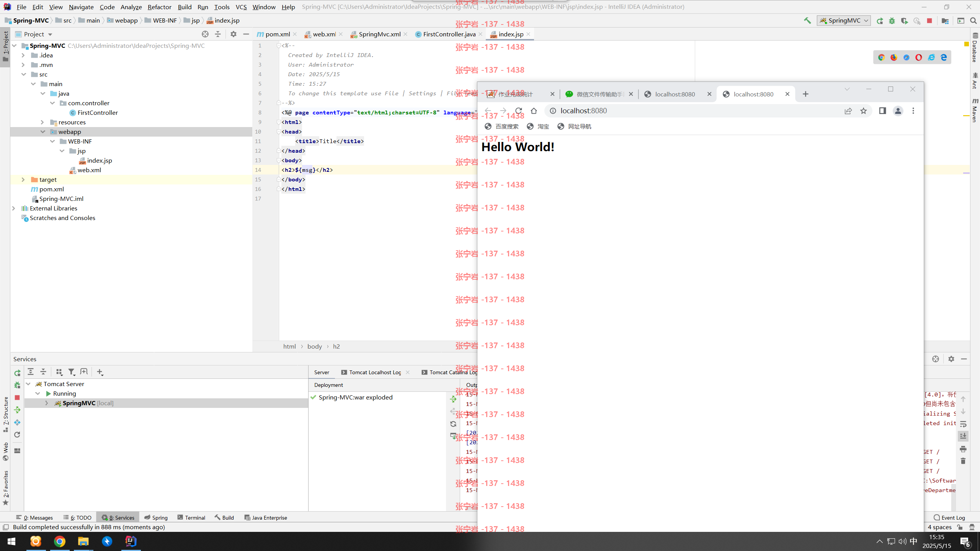
Task: Open page in Opera browser icon
Action: pyautogui.click(x=919, y=57)
